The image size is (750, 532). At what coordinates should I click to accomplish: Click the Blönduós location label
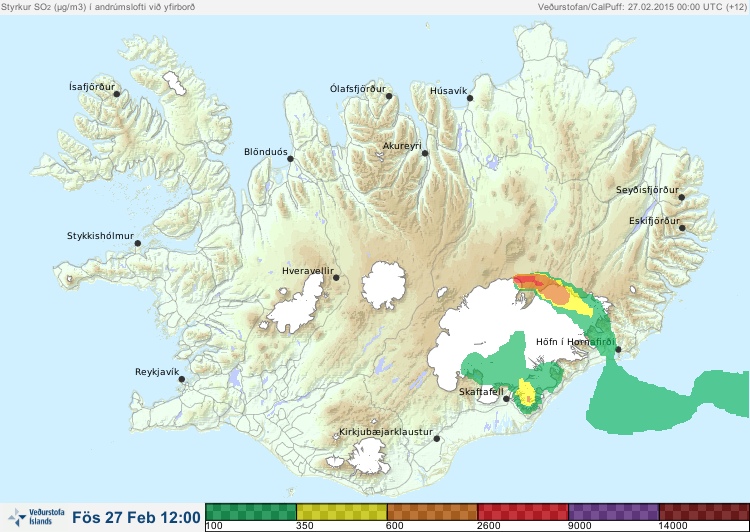click(x=266, y=152)
